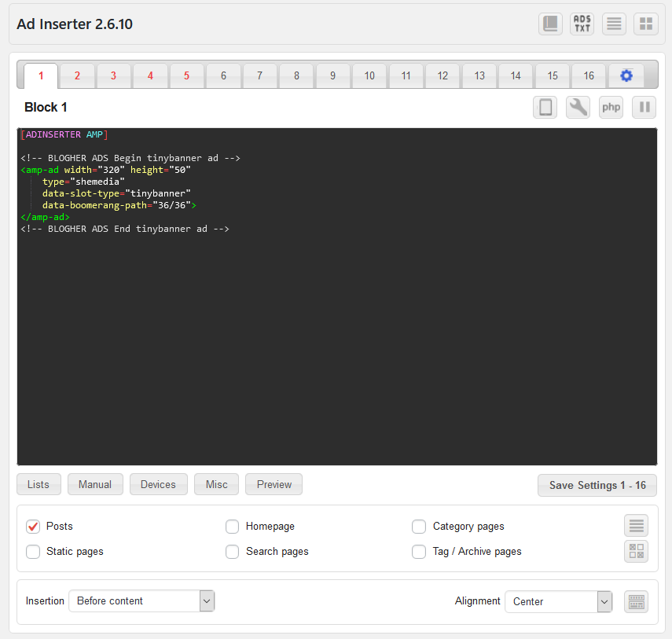The image size is (672, 639).
Task: Toggle the tablet preview icon for Block 1
Action: point(545,107)
